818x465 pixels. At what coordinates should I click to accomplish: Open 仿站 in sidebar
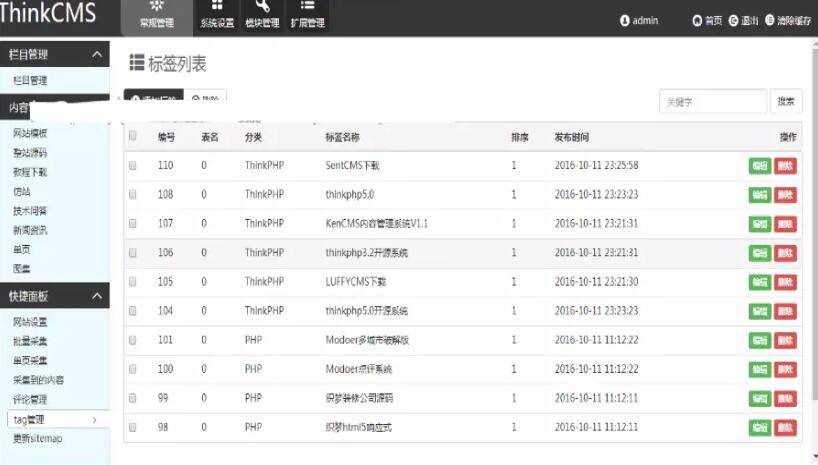(21, 192)
